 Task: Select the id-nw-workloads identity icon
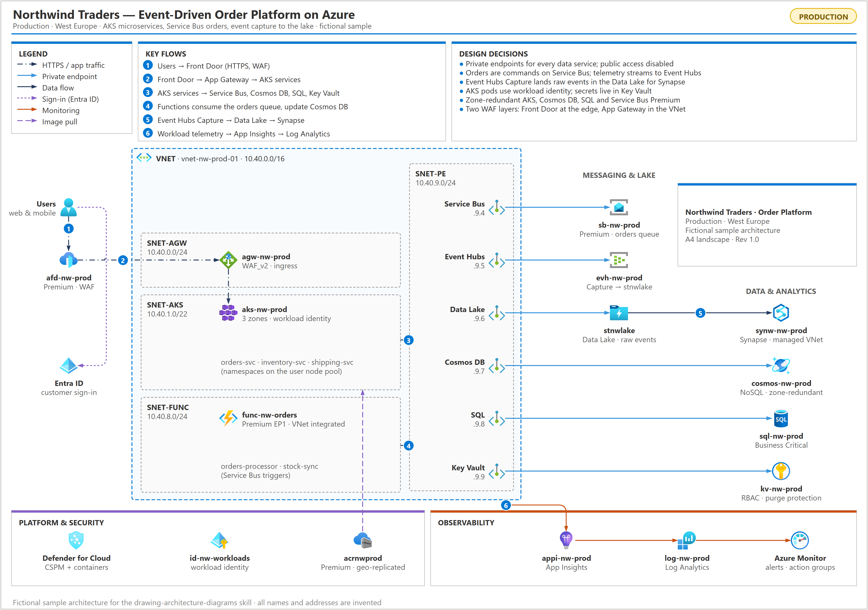tap(219, 540)
